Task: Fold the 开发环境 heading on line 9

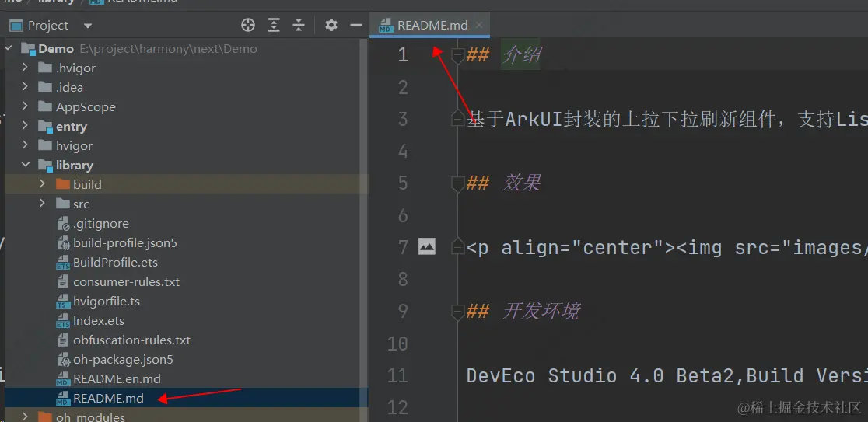Action: click(x=457, y=312)
